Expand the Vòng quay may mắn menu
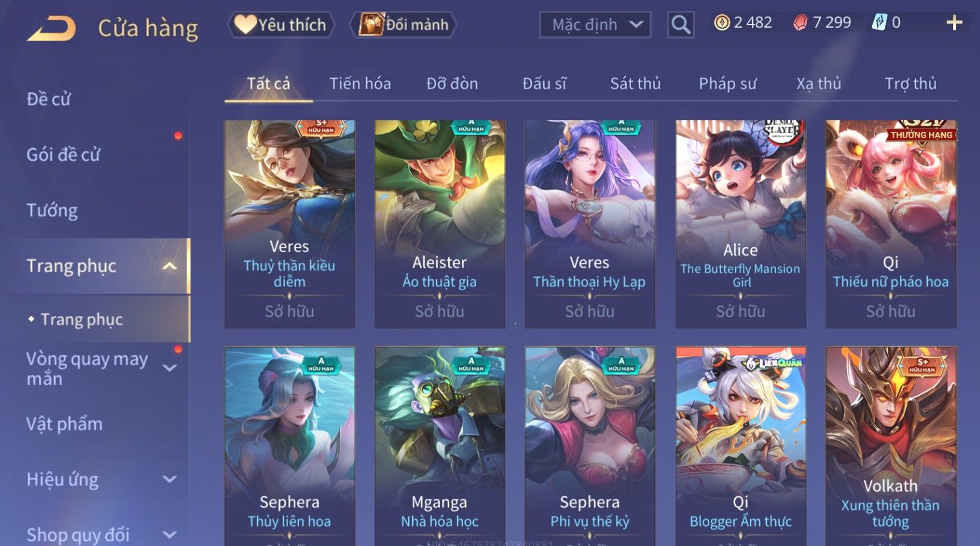 click(169, 368)
